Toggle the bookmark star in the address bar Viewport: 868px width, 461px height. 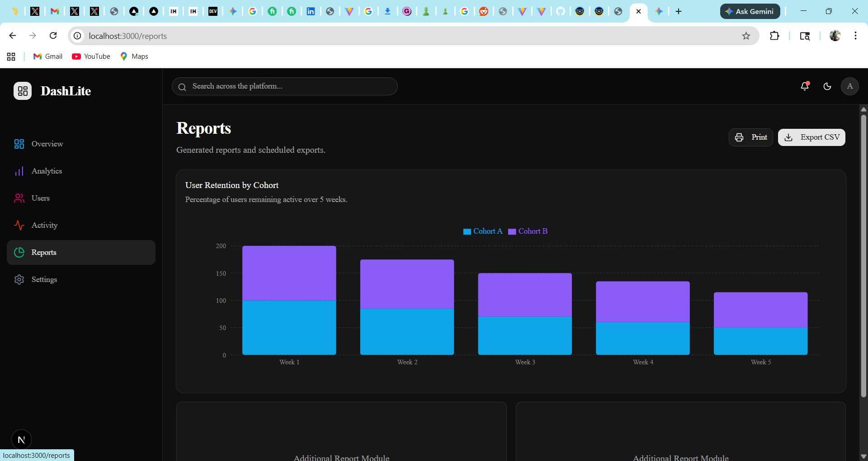click(746, 36)
